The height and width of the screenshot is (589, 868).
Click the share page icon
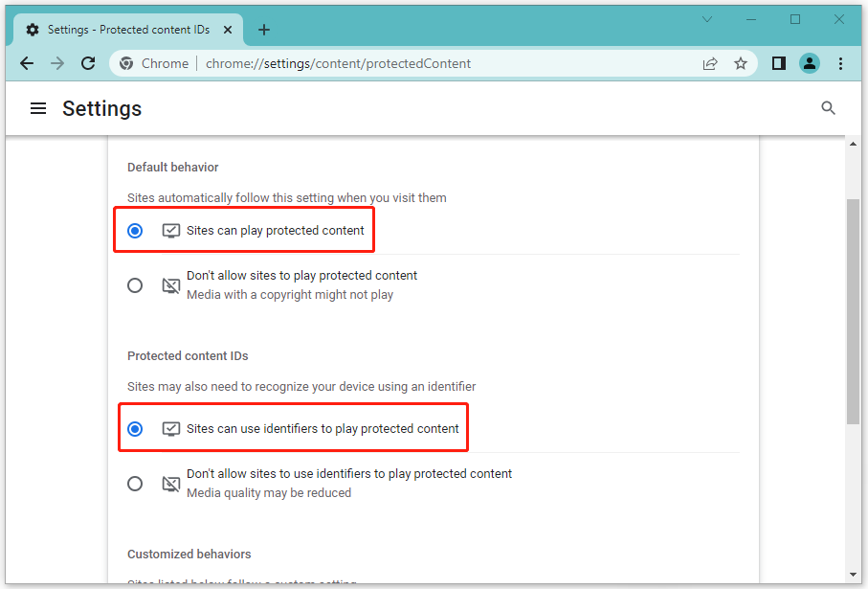coord(710,63)
